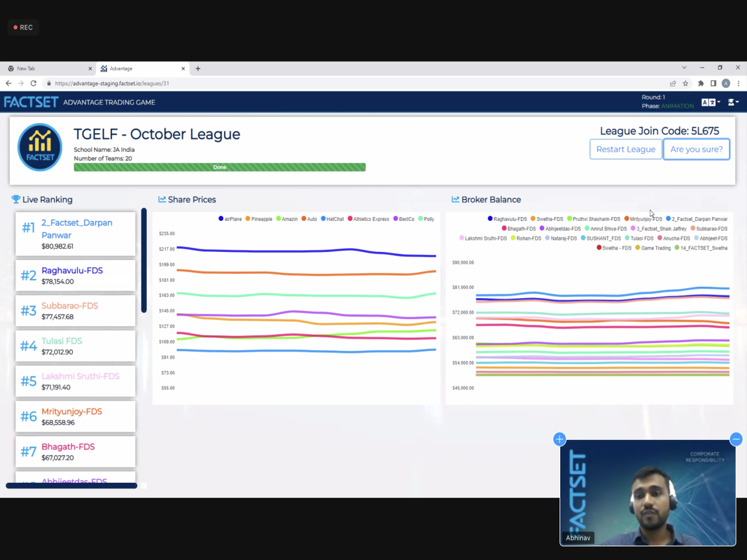Toggle Nataraj-FDS in Broker Balance legend

(x=560, y=238)
